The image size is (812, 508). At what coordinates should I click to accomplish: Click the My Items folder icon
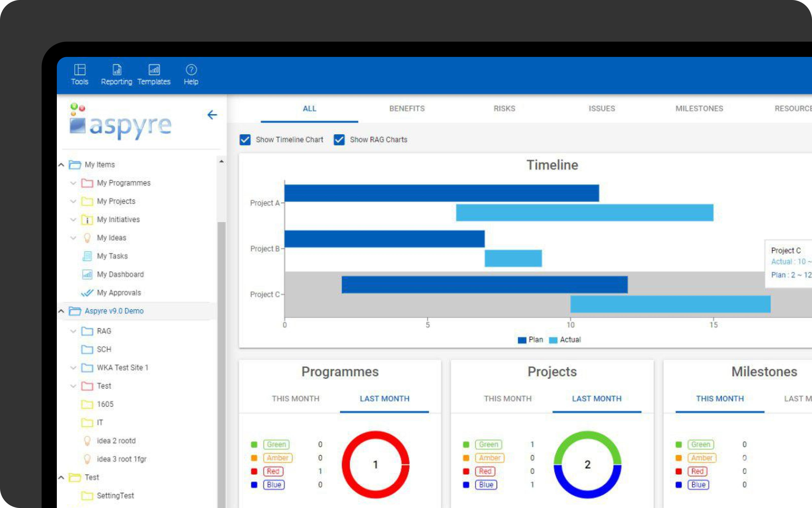[75, 165]
